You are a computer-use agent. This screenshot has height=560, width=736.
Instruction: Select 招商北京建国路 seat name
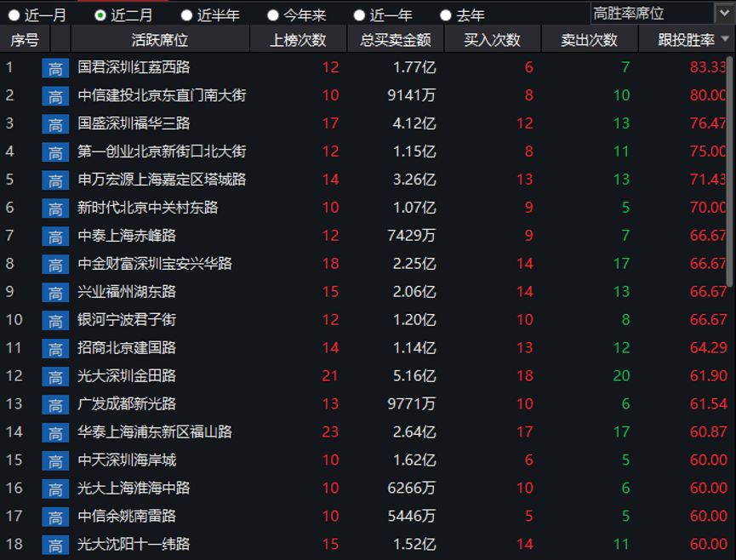click(x=127, y=348)
